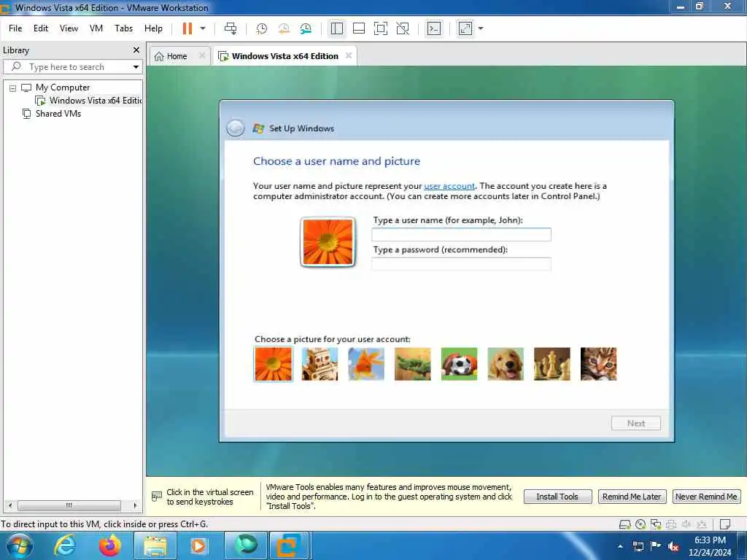Click the library scrollbar left arrow

tap(10, 505)
